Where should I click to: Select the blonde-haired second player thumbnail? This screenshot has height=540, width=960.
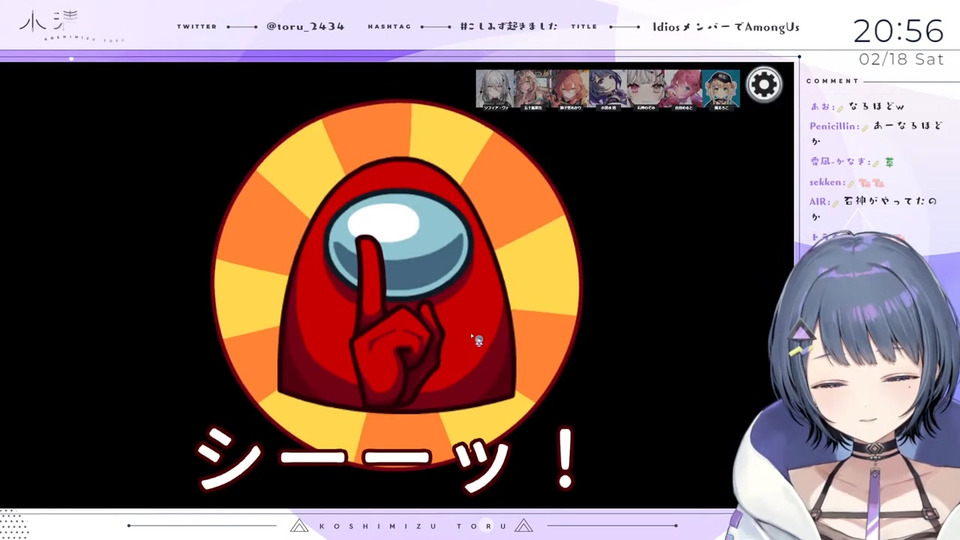(x=533, y=89)
